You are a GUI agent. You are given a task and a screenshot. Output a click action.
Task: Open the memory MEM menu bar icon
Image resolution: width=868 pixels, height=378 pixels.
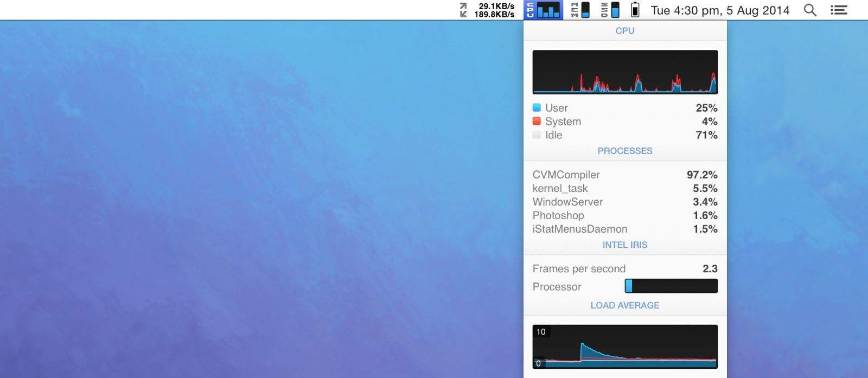point(580,10)
